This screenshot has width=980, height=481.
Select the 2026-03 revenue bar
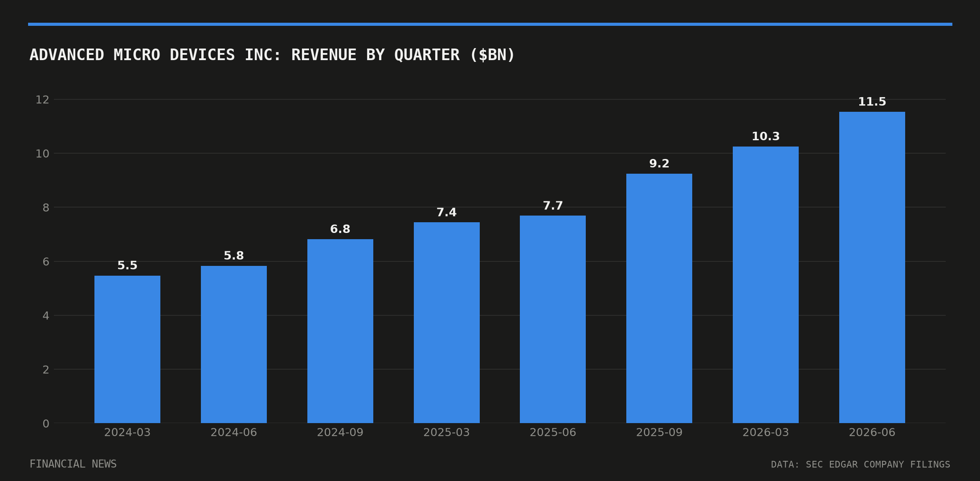pyautogui.click(x=766, y=285)
